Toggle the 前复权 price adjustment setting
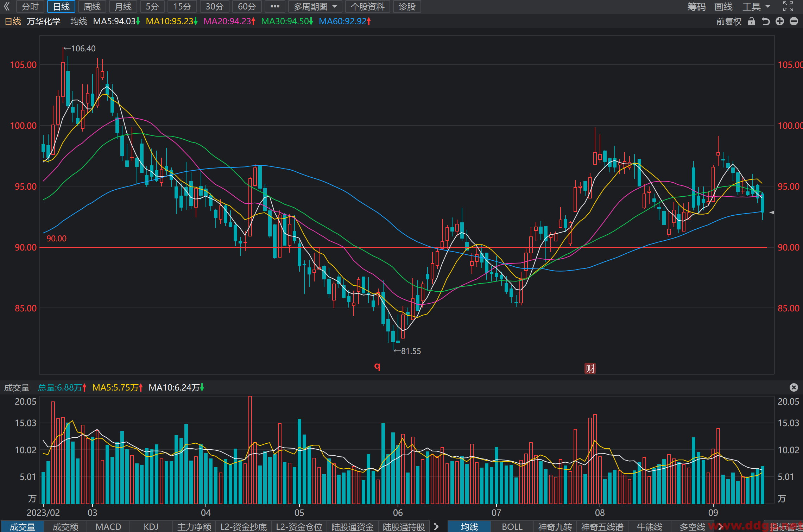Screen dimensions: 803x532 point(729,21)
